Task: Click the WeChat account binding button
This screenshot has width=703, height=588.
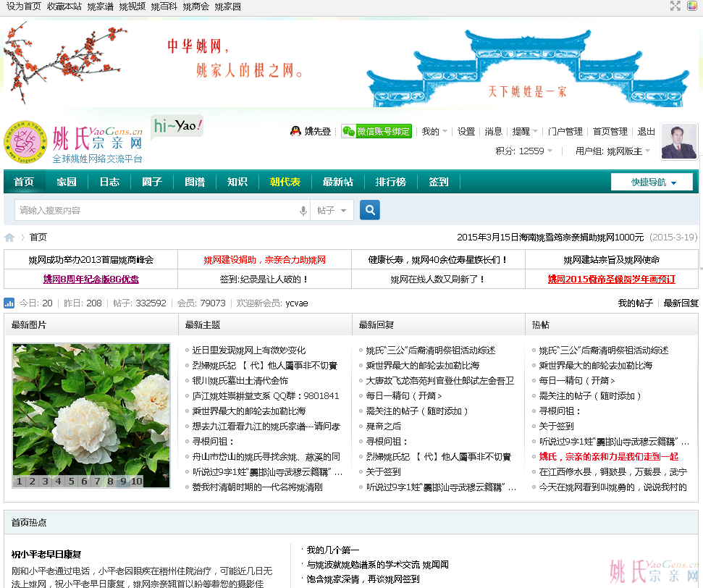Action: (376, 131)
